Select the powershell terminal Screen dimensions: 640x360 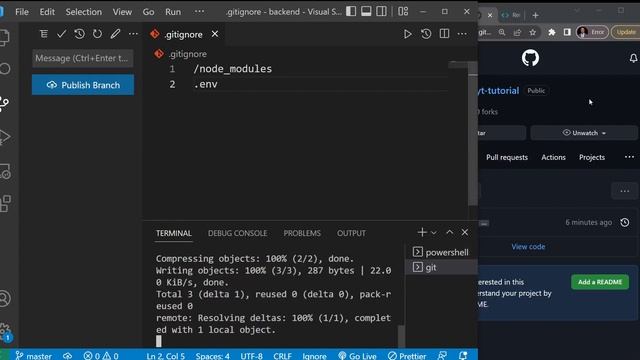click(441, 252)
